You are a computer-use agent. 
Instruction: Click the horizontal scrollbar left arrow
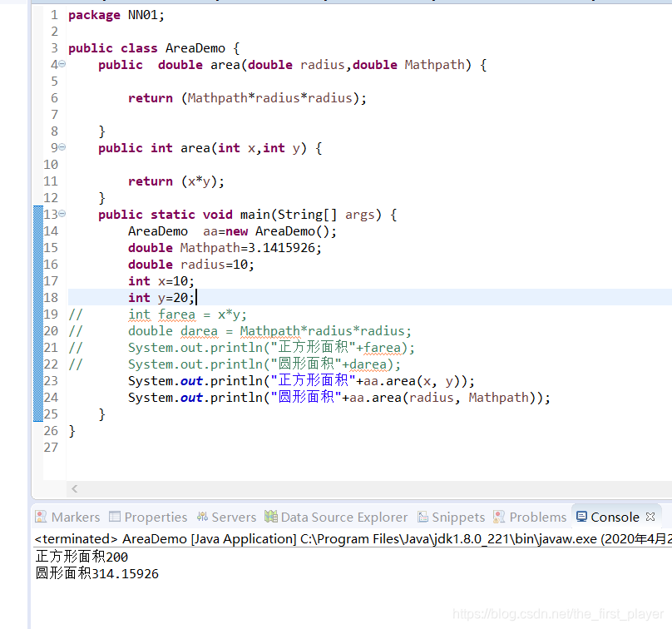[x=75, y=488]
